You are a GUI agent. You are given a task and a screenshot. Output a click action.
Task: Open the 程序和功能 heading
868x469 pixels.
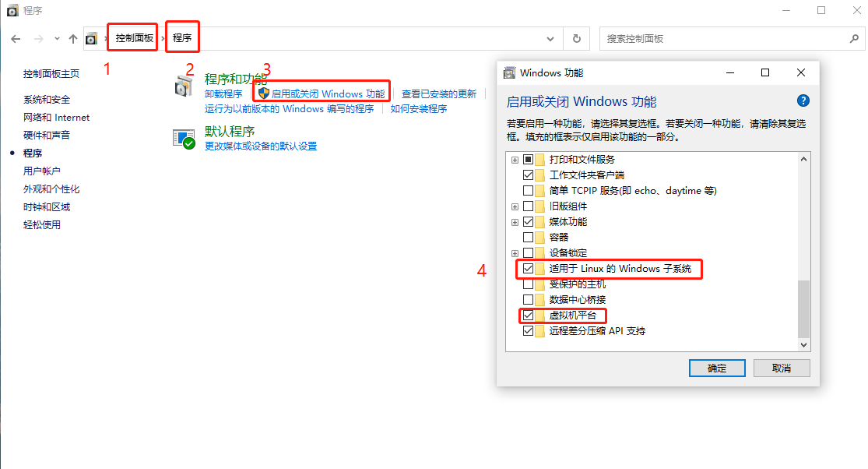(x=235, y=79)
